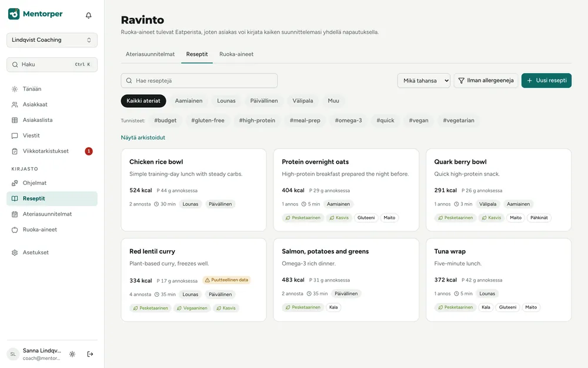Open Tänään from the sidebar
The image size is (588, 368).
52,89
